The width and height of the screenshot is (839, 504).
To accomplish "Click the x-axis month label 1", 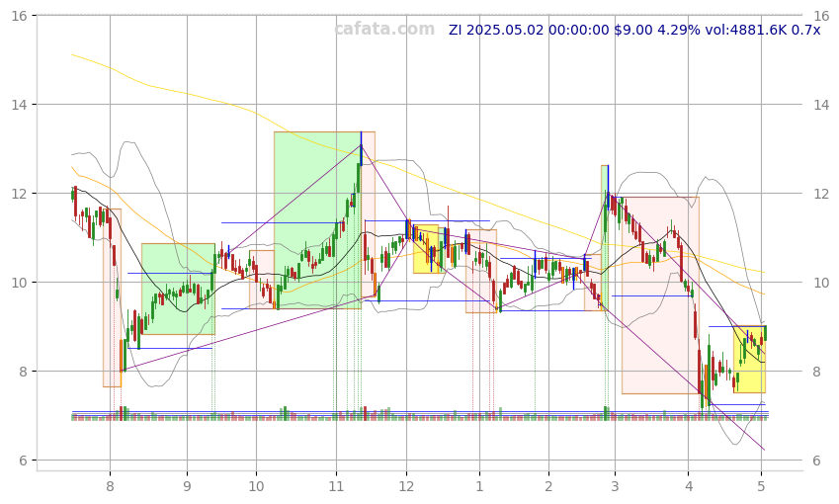I will click(479, 486).
